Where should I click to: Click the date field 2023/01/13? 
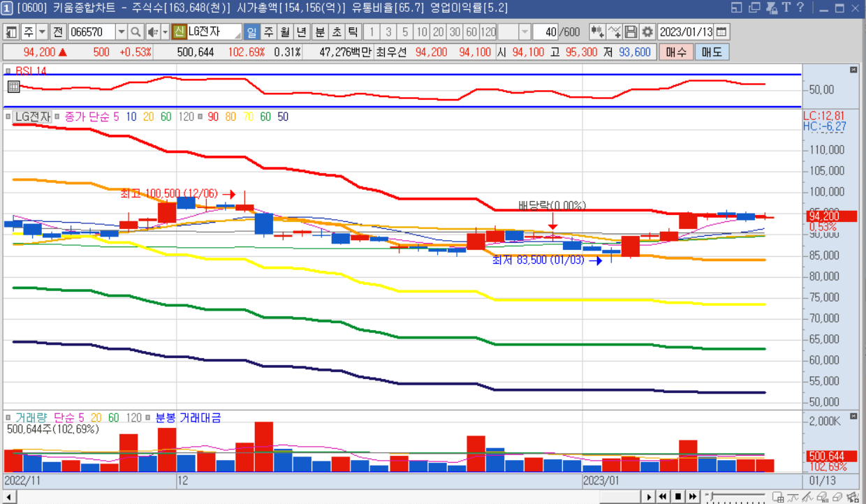click(x=685, y=32)
